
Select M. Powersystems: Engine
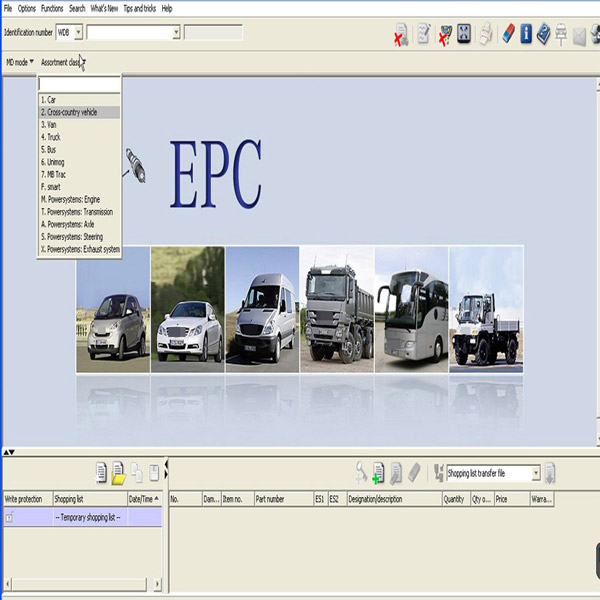click(x=79, y=199)
